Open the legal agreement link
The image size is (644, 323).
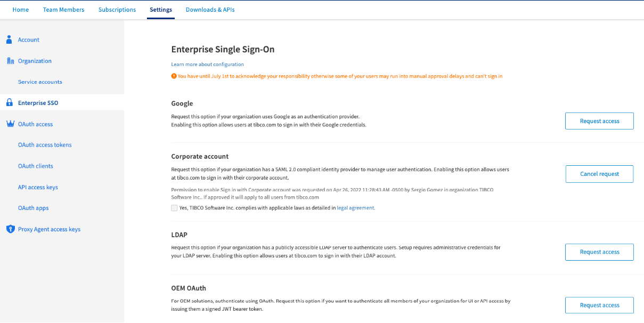[x=356, y=208]
